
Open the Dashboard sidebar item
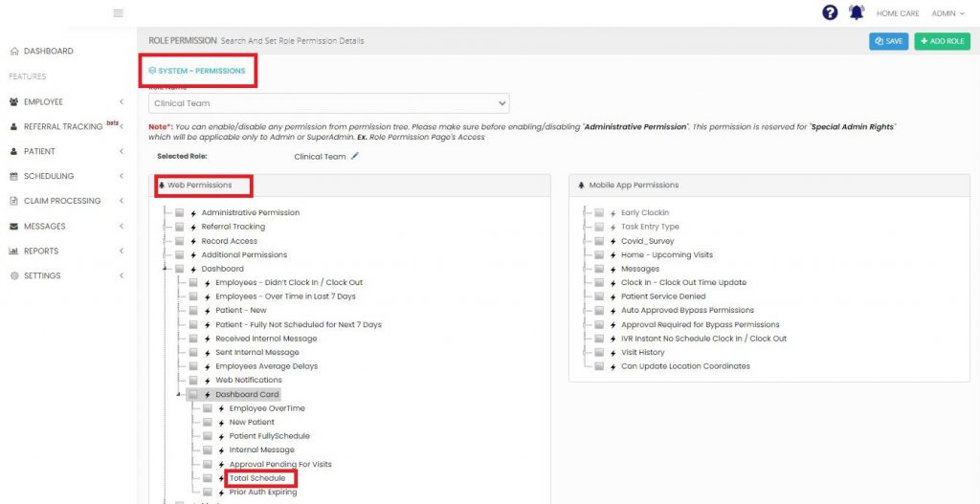[x=49, y=52]
